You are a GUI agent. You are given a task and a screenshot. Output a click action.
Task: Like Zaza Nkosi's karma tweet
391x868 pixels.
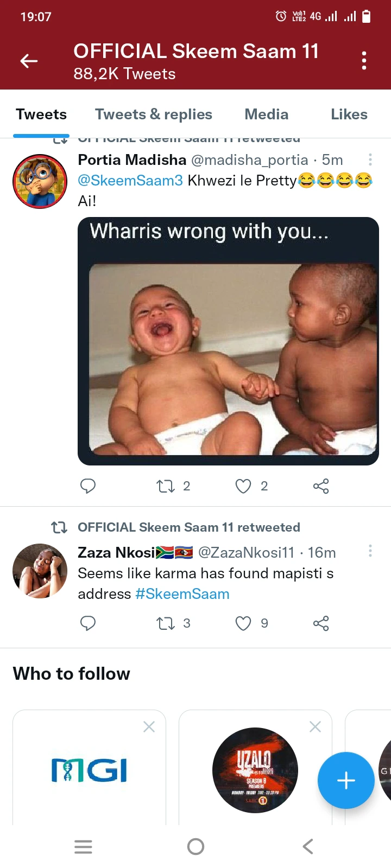243,623
